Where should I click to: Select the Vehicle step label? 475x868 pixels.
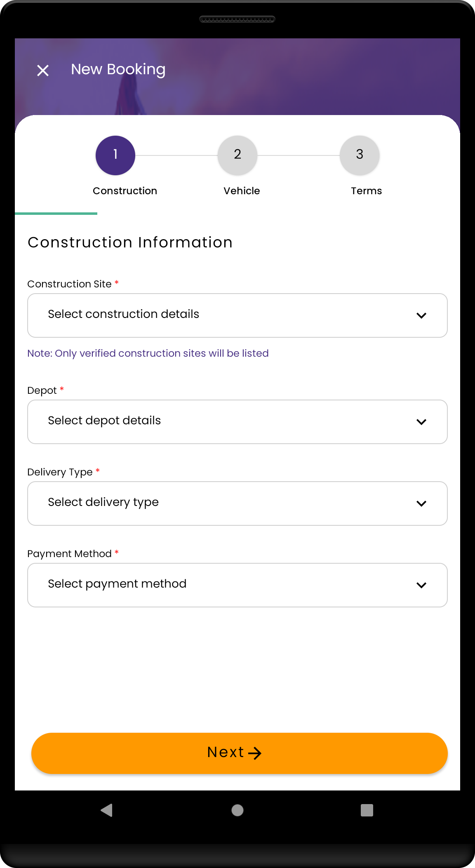click(242, 191)
